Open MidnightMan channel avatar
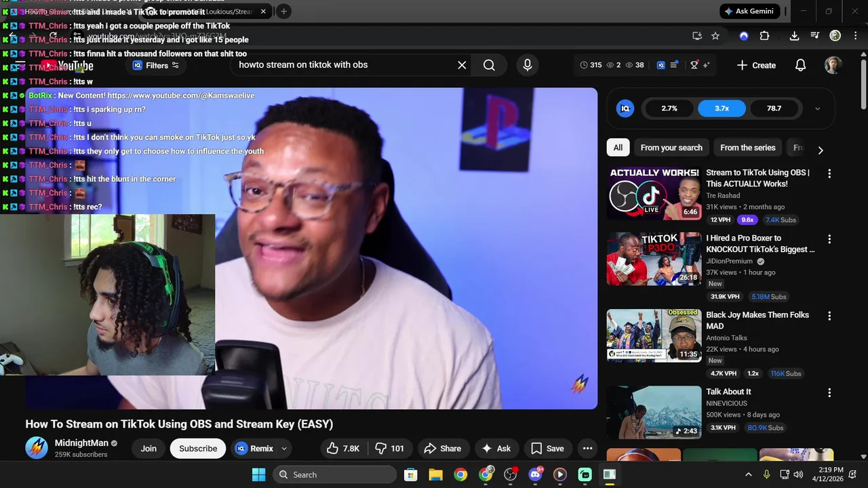The height and width of the screenshot is (488, 868). pos(37,448)
